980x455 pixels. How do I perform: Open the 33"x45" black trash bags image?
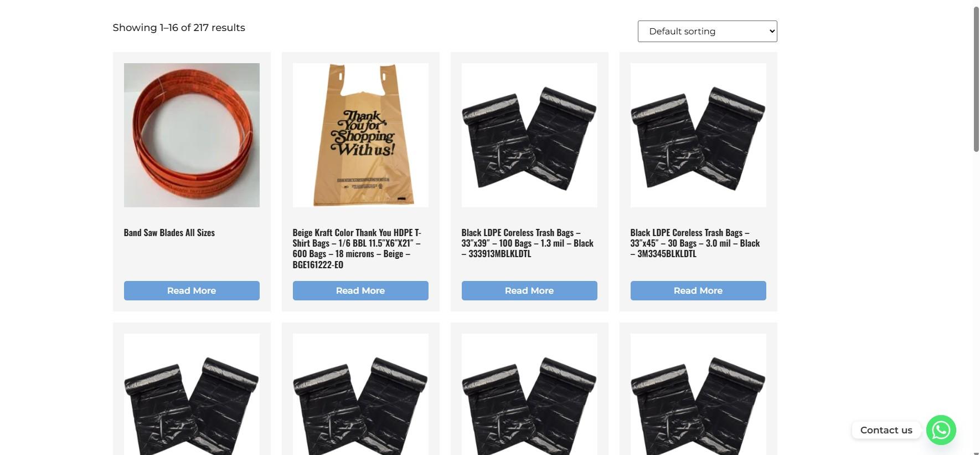(x=698, y=135)
